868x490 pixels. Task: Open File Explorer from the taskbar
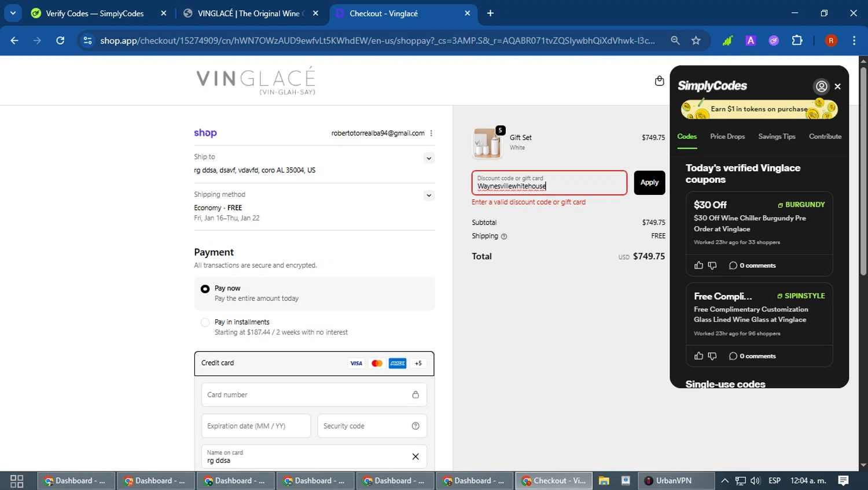604,481
